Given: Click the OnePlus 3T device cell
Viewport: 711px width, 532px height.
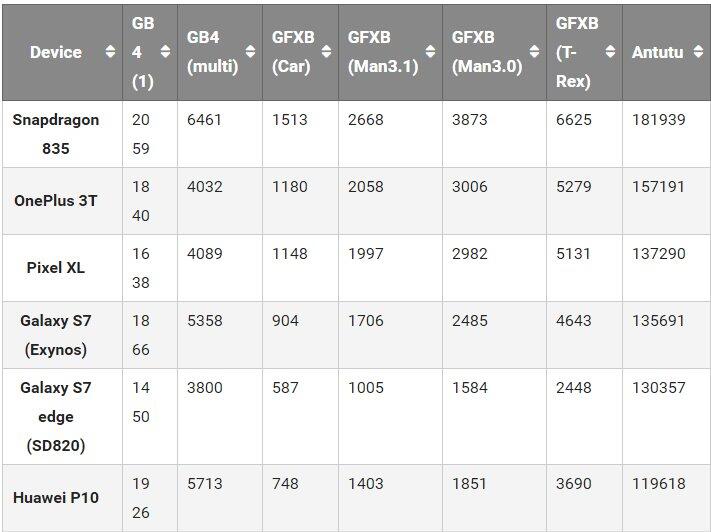Looking at the screenshot, I should (x=56, y=200).
